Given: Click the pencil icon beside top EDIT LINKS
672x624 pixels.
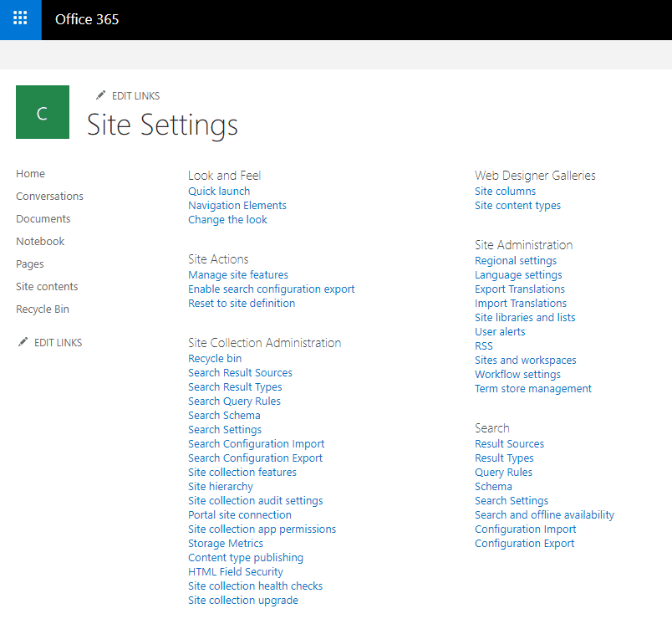Looking at the screenshot, I should pos(100,95).
